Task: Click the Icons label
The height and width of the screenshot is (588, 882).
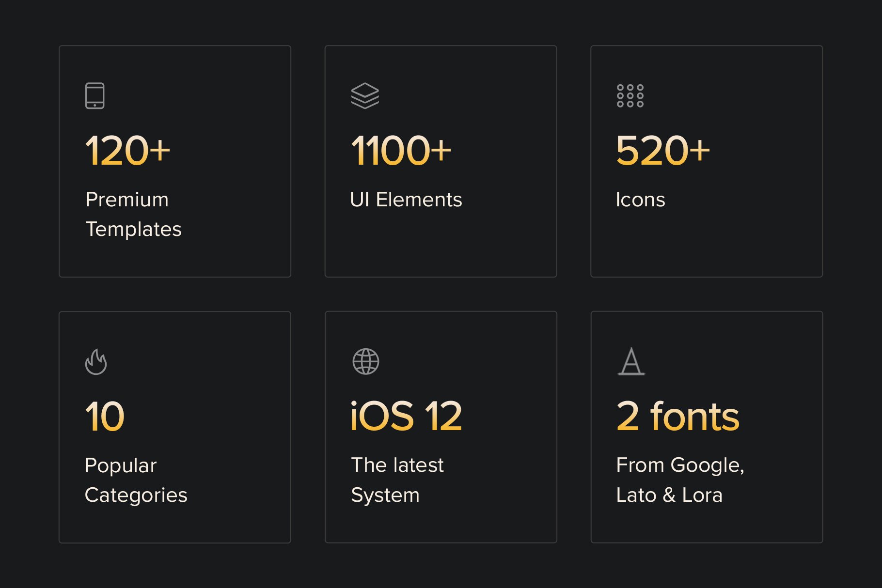Action: click(x=640, y=200)
